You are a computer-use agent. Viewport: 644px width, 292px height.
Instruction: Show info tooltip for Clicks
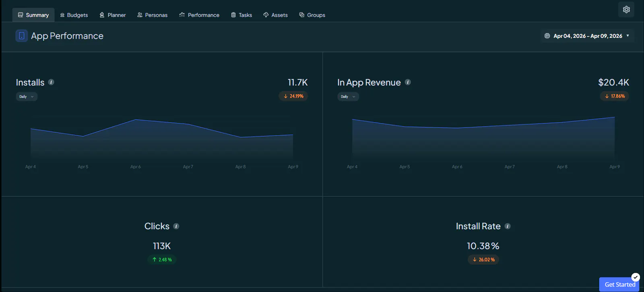pyautogui.click(x=176, y=226)
